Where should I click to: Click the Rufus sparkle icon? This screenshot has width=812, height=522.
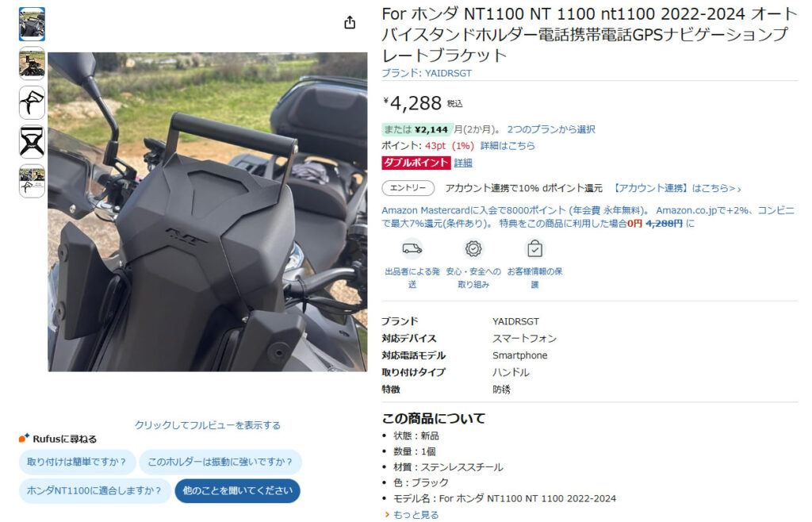[x=24, y=438]
